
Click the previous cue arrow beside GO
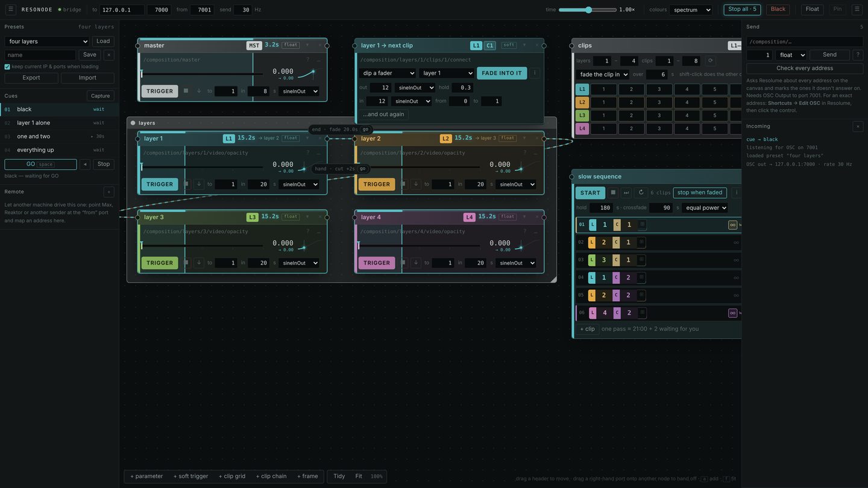pos(85,164)
